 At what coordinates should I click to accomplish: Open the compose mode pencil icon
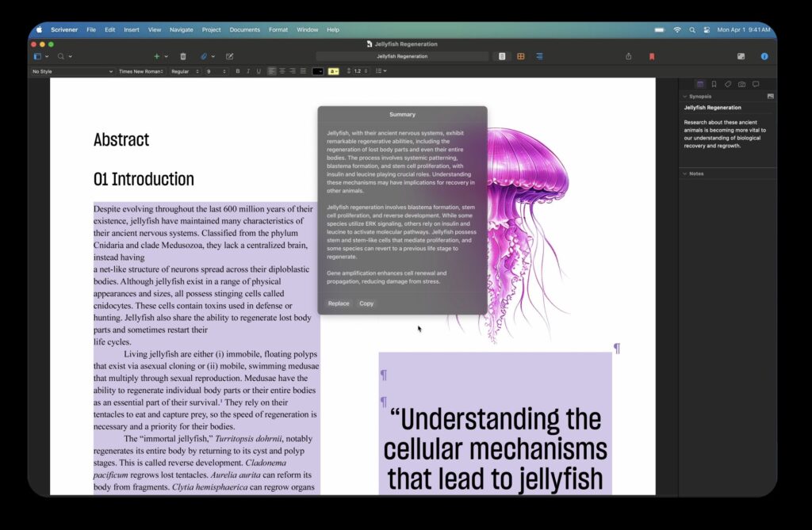pos(229,56)
